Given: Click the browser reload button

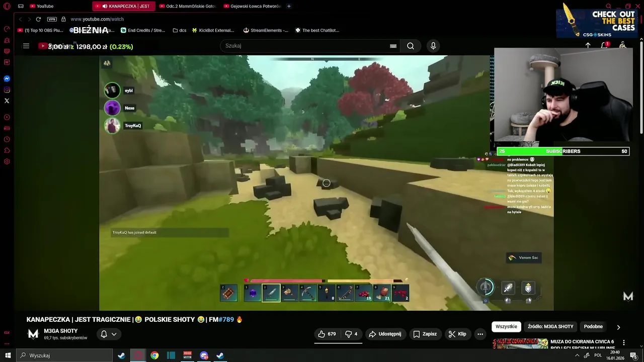Looking at the screenshot, I should click(38, 19).
